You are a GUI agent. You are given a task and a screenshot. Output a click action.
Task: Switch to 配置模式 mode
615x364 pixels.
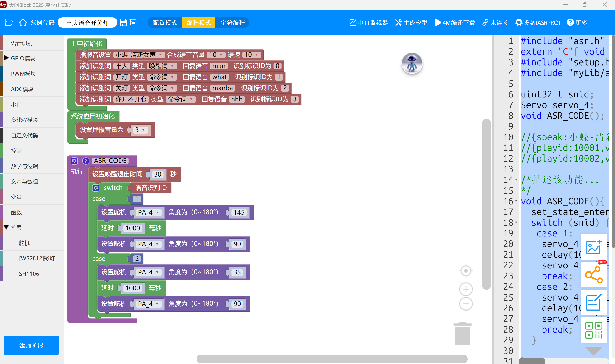click(165, 23)
